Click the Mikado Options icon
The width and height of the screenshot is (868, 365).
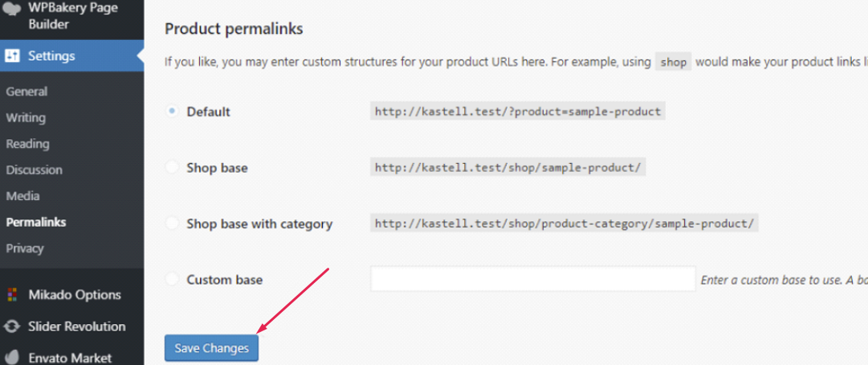click(12, 295)
